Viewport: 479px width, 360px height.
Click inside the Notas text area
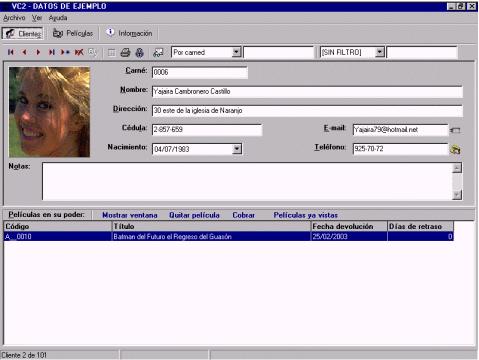click(247, 181)
